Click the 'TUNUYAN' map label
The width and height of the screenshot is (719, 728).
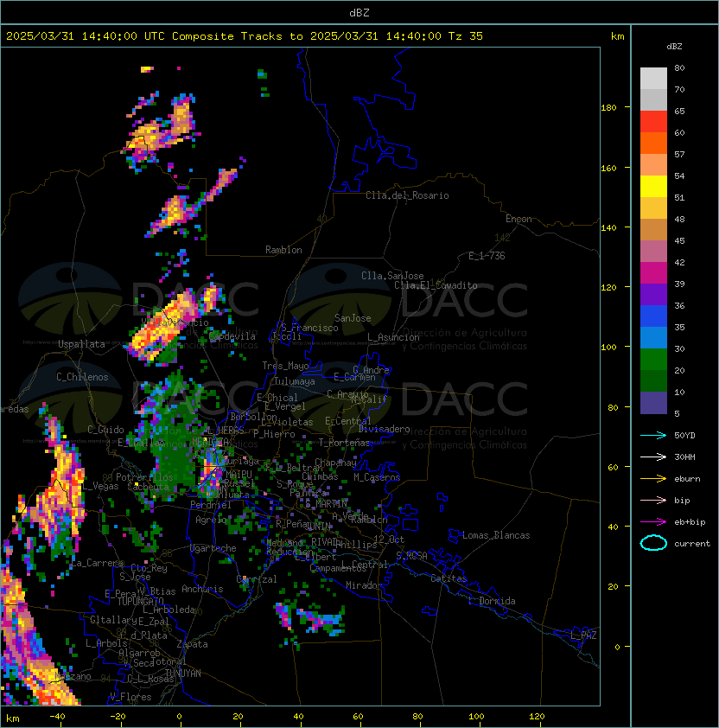pyautogui.click(x=183, y=674)
